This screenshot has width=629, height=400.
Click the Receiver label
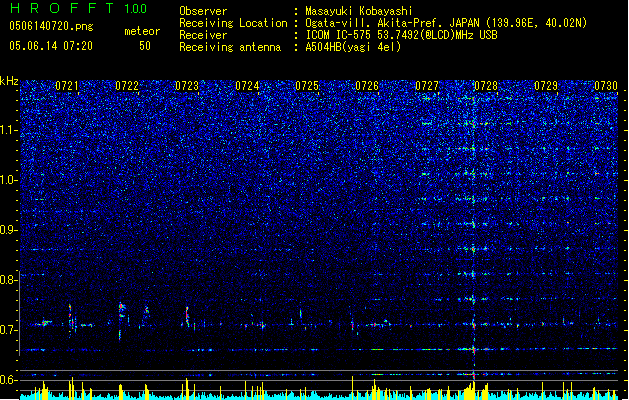coord(203,35)
